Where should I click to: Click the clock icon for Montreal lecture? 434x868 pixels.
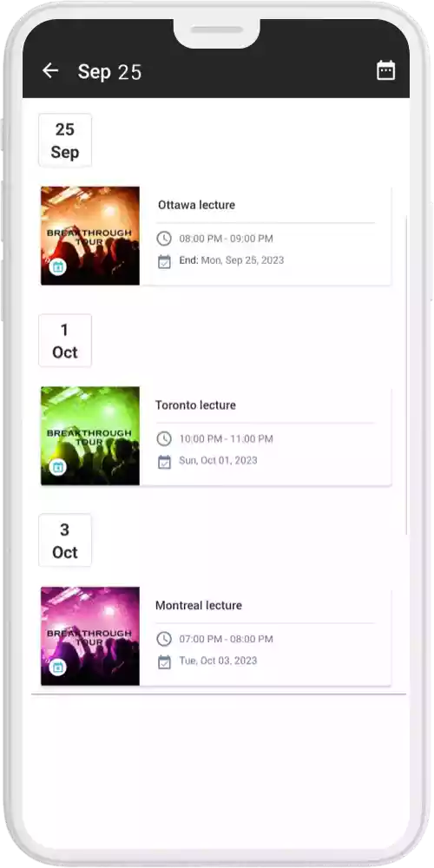coord(164,639)
